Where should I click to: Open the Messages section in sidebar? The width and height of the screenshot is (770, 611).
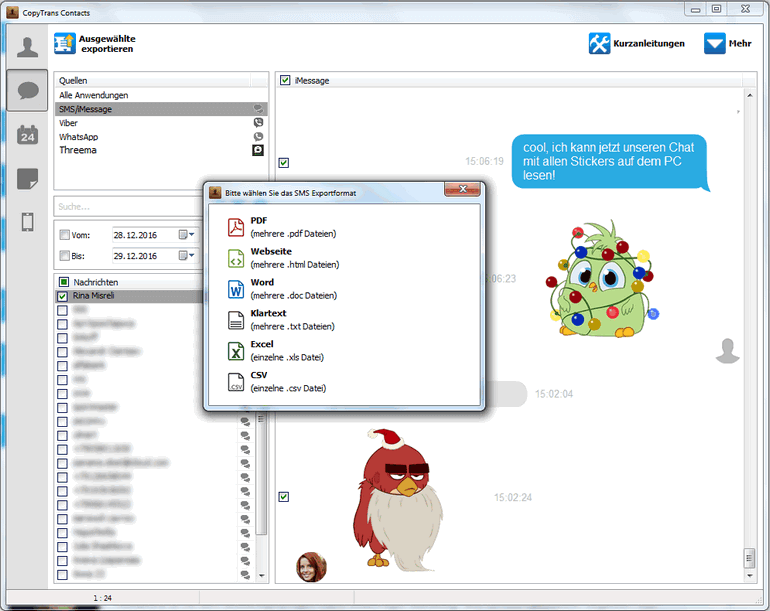(28, 90)
